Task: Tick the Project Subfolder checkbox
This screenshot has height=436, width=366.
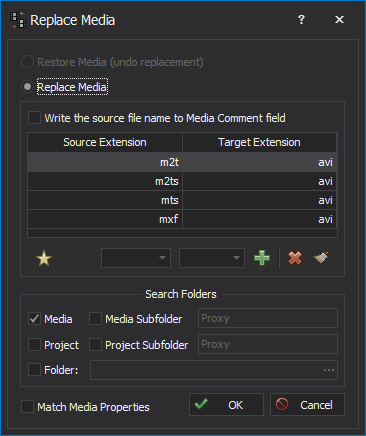Action: coord(95,345)
